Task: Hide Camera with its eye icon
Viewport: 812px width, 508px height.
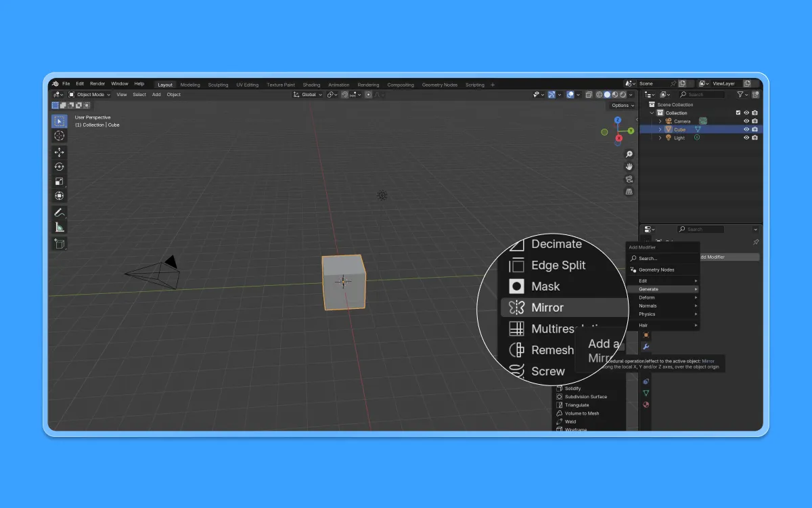Action: click(746, 121)
